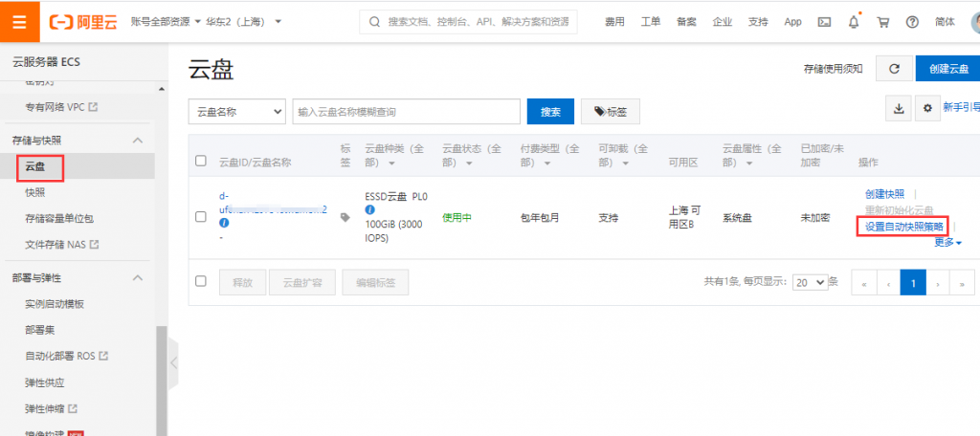Screen dimensions: 980x436
Task: Click the download export icon
Action: coord(899,109)
